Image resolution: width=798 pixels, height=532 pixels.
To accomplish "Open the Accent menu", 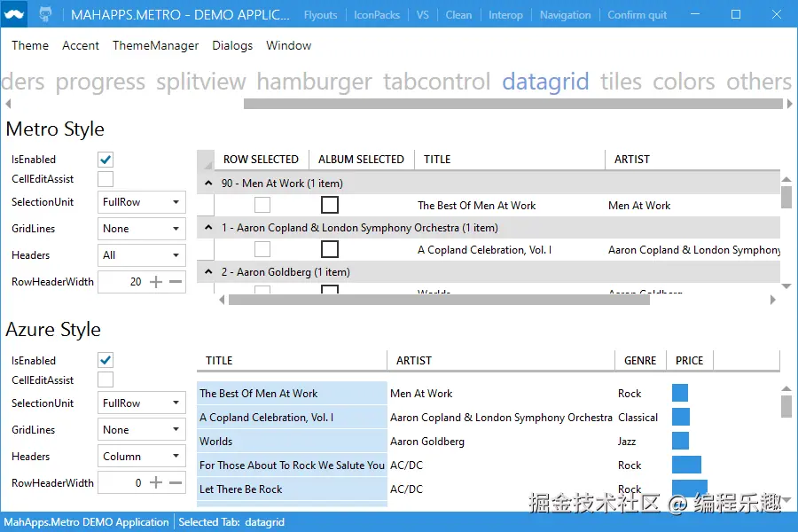I will 81,45.
